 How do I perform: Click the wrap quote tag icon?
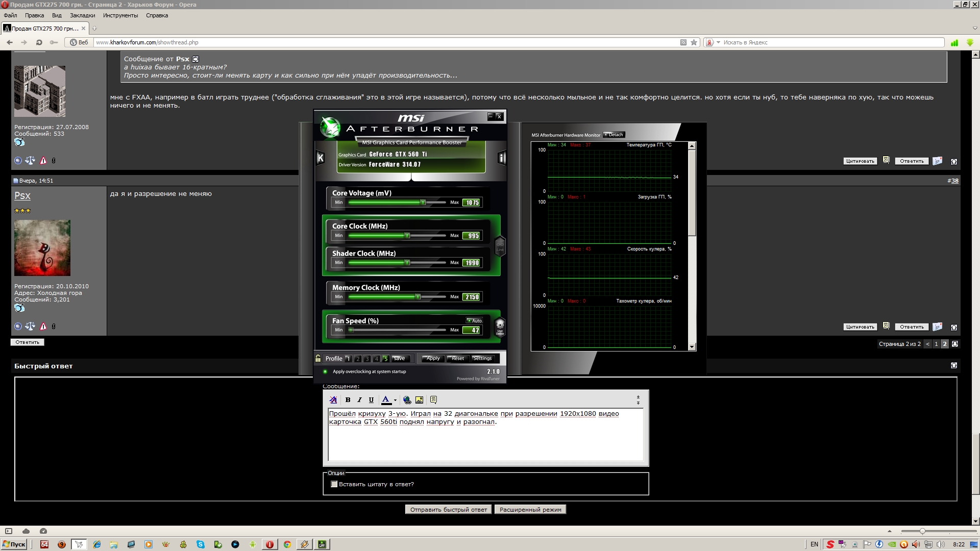433,400
